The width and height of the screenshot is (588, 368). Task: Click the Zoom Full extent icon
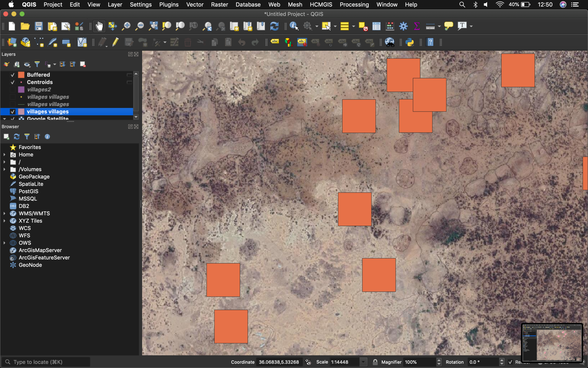[x=153, y=26]
